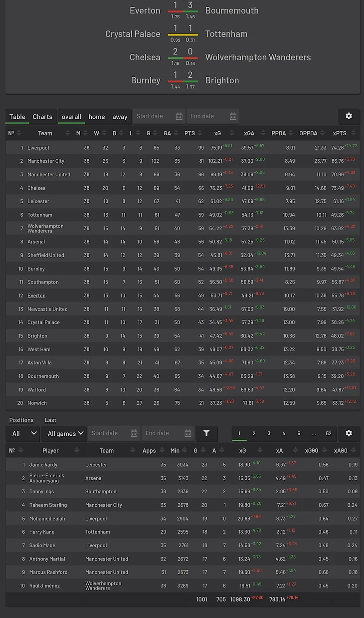Open calendar icon in players Start date
Viewport: 364px width, 618px height.
(x=134, y=433)
